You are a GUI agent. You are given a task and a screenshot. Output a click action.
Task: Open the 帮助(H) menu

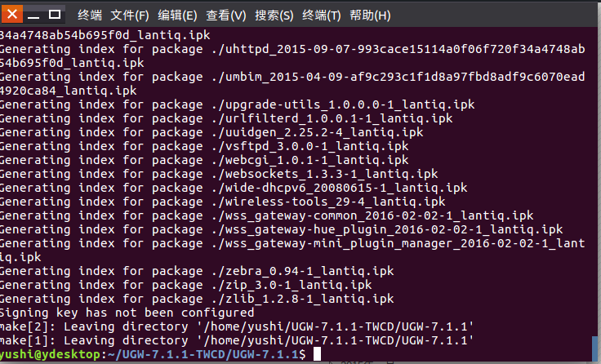[x=370, y=16]
